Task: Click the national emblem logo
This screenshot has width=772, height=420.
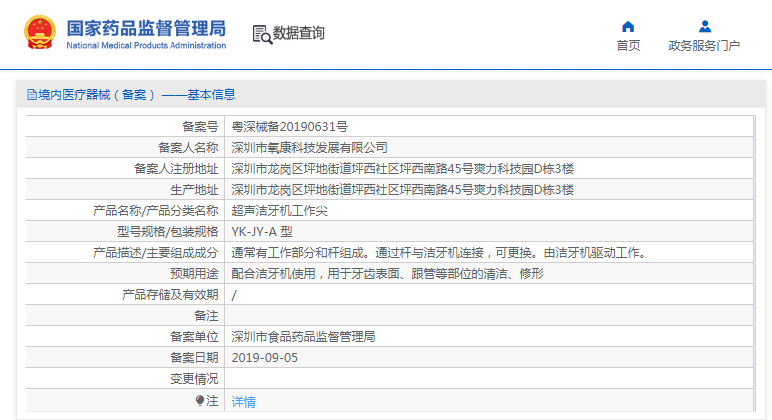Action: tap(40, 32)
